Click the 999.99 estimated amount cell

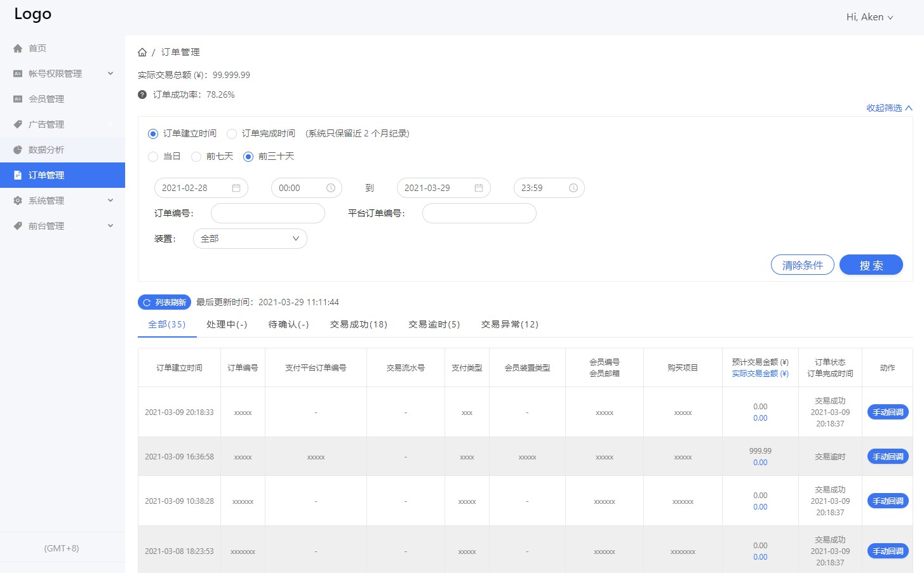(760, 451)
